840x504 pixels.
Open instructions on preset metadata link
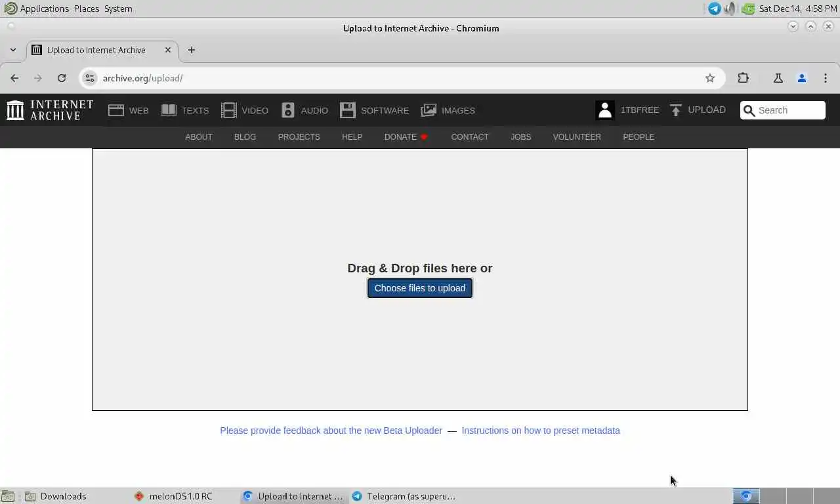541,430
